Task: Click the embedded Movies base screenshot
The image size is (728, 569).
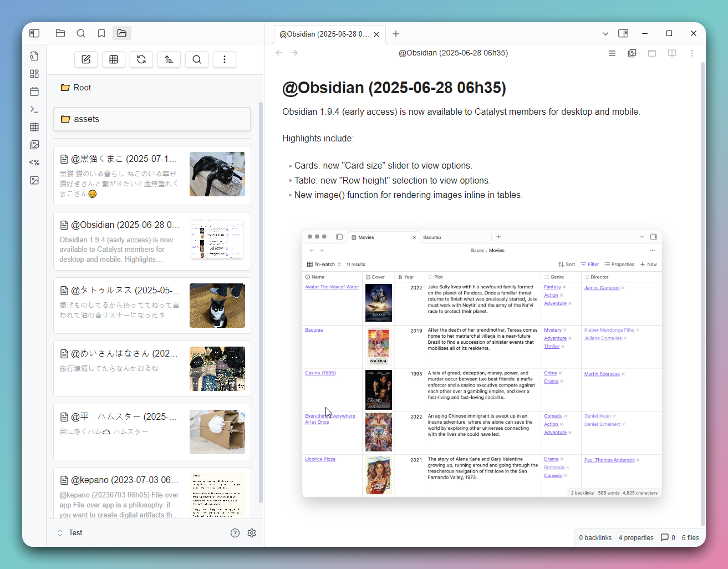Action: pyautogui.click(x=482, y=363)
